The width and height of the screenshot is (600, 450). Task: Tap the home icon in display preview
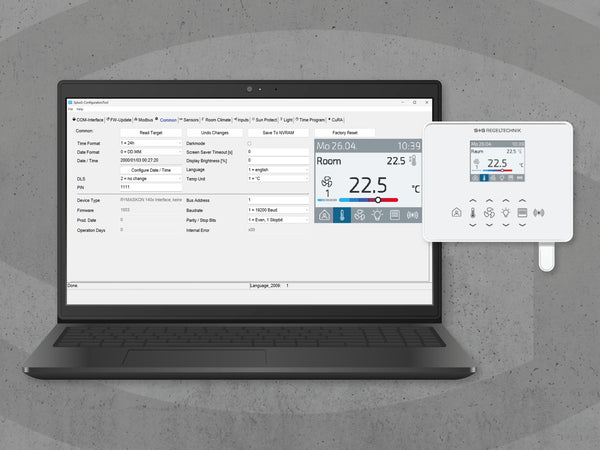[x=323, y=215]
